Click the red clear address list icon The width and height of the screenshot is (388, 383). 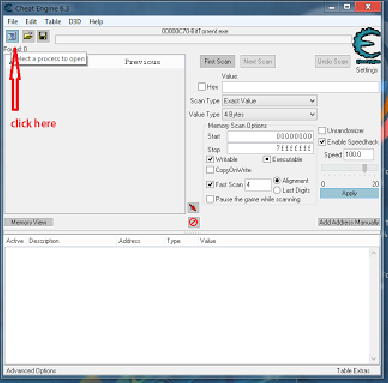point(193,222)
